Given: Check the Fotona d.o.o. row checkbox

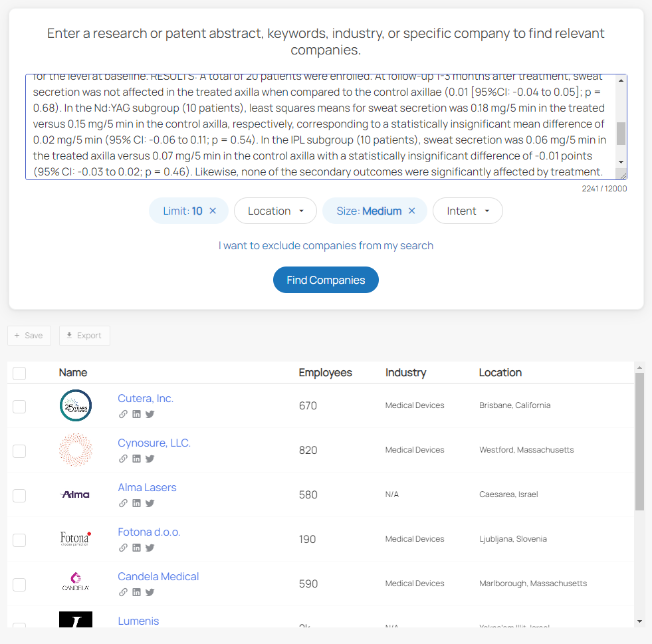Looking at the screenshot, I should tap(19, 540).
